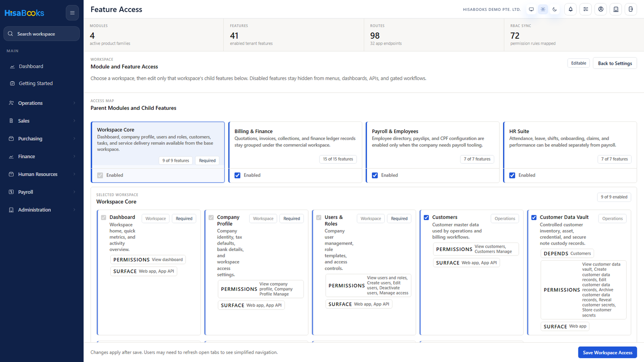
Task: Select the Billing & Finance module card
Action: (x=295, y=152)
